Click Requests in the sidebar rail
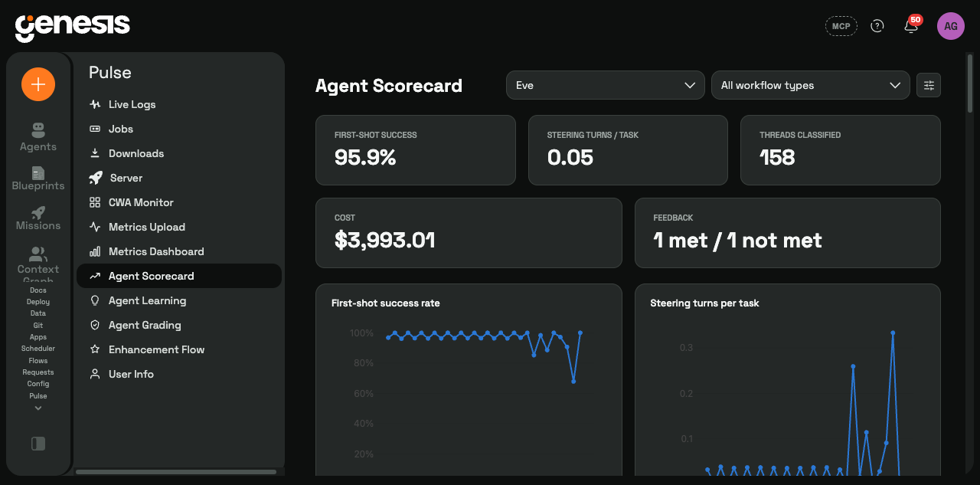This screenshot has width=980, height=485. (38, 372)
